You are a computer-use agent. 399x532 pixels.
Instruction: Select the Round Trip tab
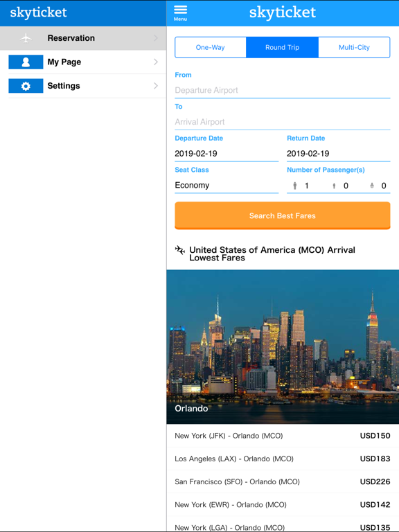pos(283,48)
